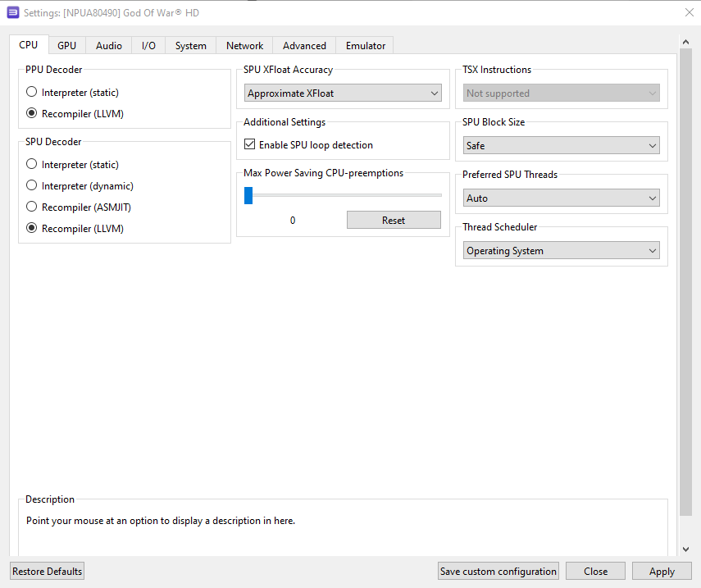Choose SPU Interpreter (dynamic) option
The image size is (701, 588).
pyautogui.click(x=32, y=185)
